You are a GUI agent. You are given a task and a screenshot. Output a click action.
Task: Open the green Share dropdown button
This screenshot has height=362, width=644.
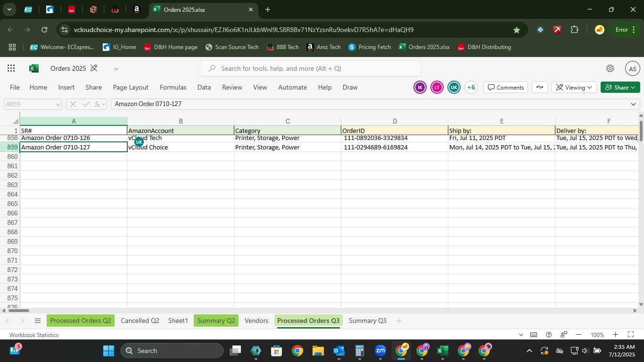click(620, 87)
